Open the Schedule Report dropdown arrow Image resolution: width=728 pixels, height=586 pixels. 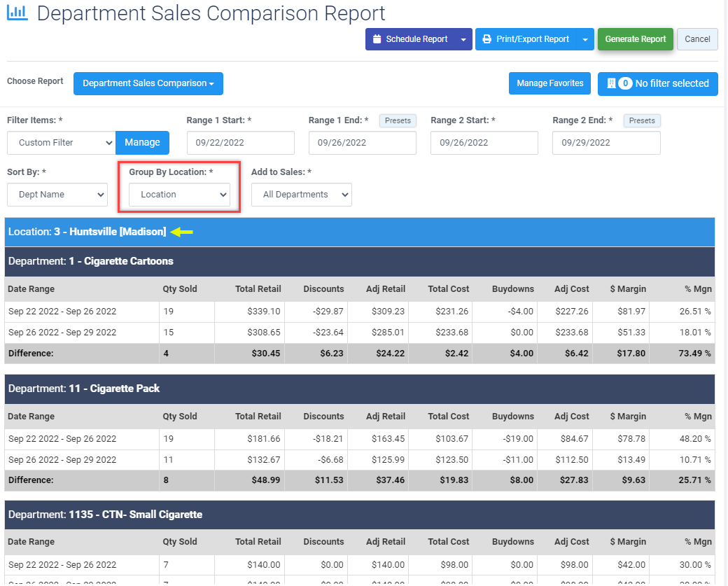click(463, 39)
